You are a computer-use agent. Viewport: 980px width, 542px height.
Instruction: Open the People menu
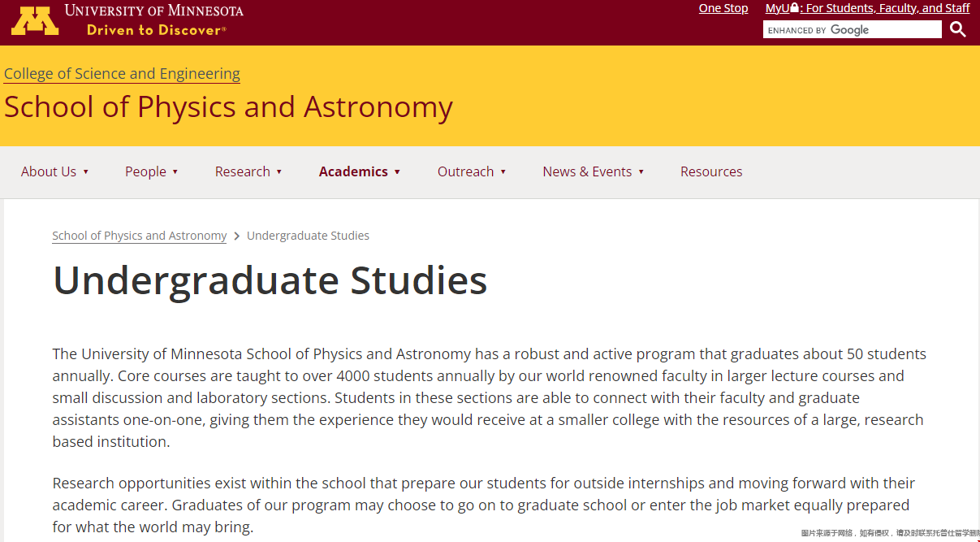[x=145, y=171]
